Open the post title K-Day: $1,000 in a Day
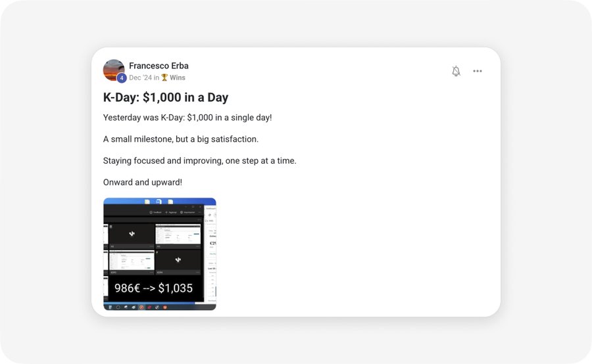This screenshot has height=364, width=592. pos(166,97)
